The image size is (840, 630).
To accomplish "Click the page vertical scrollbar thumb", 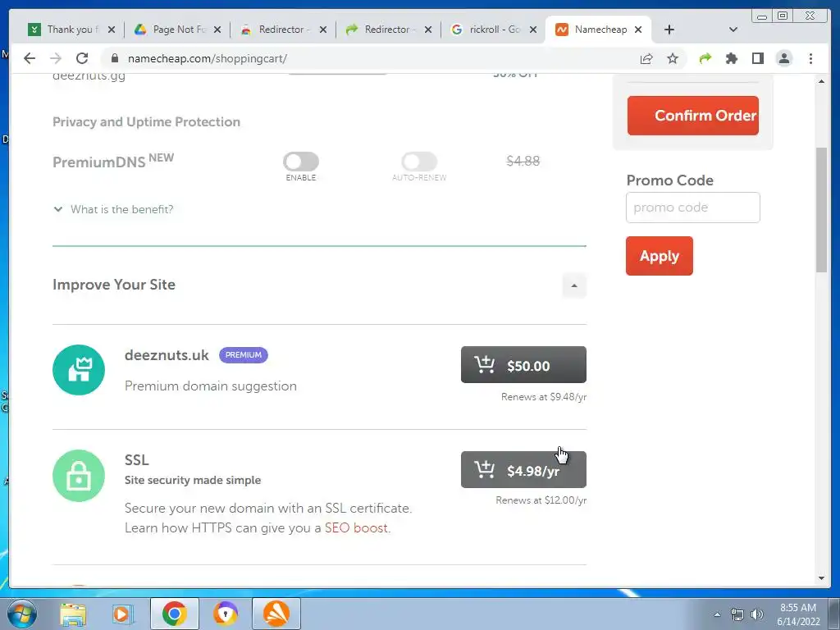I will [821, 210].
